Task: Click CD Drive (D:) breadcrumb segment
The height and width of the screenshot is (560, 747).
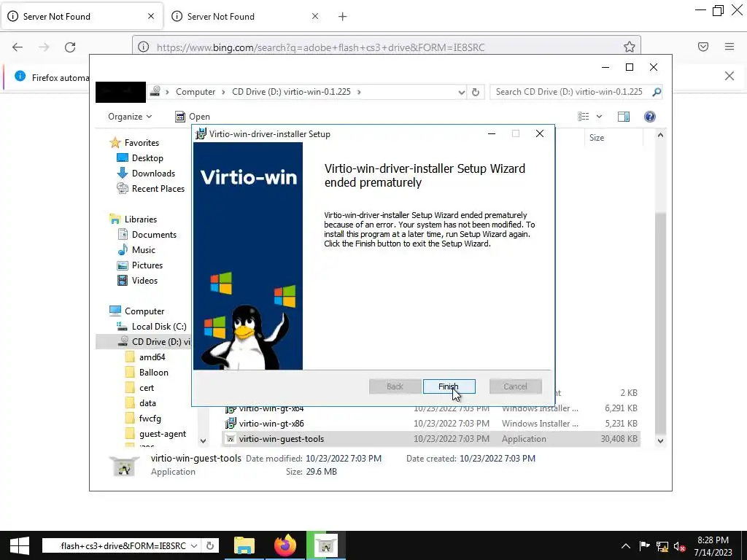Action: point(291,92)
